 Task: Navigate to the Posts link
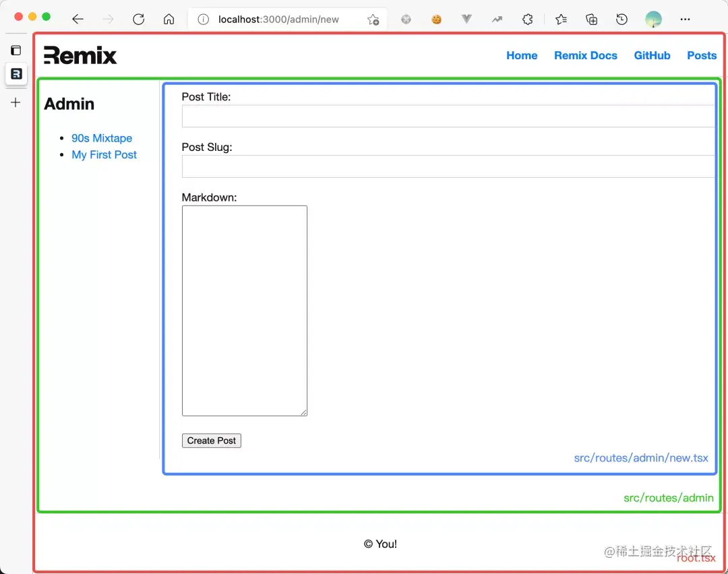click(x=702, y=56)
